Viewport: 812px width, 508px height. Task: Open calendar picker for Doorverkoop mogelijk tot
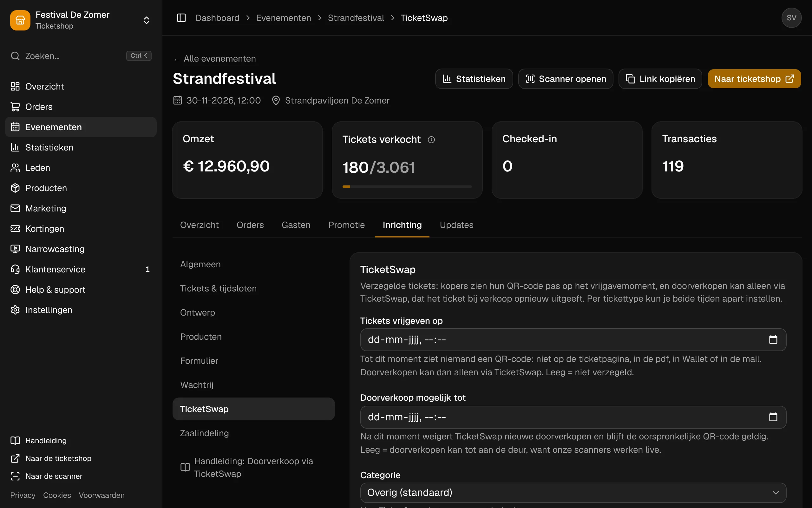tap(773, 417)
